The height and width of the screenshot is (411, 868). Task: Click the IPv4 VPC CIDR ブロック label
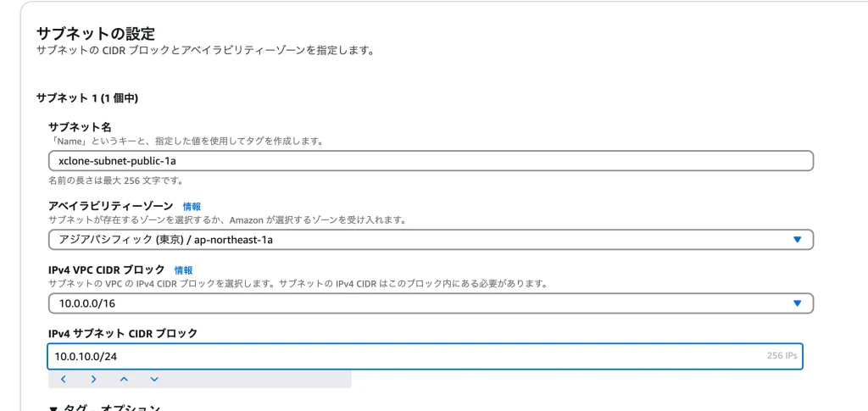[x=107, y=269]
